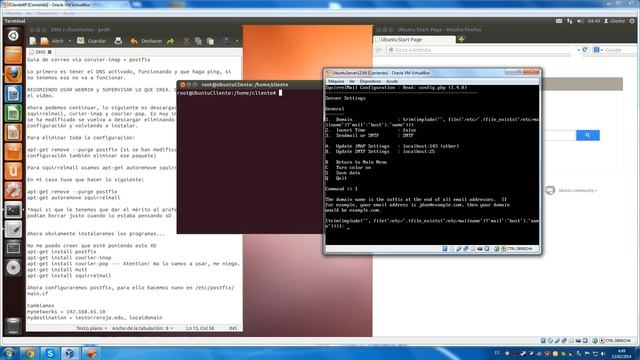Open LibreOffice Impress from the Ubuntu dock

pos(13,133)
